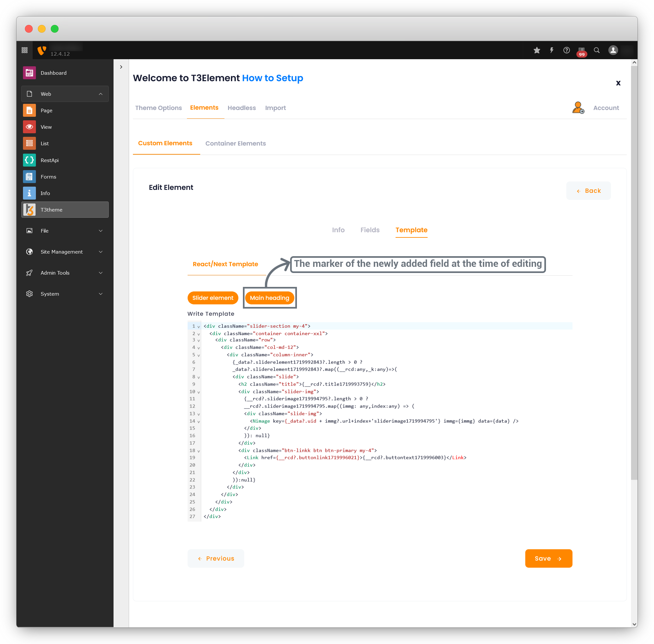Image resolution: width=654 pixels, height=644 pixels.
Task: Click the Account link
Action: 606,108
